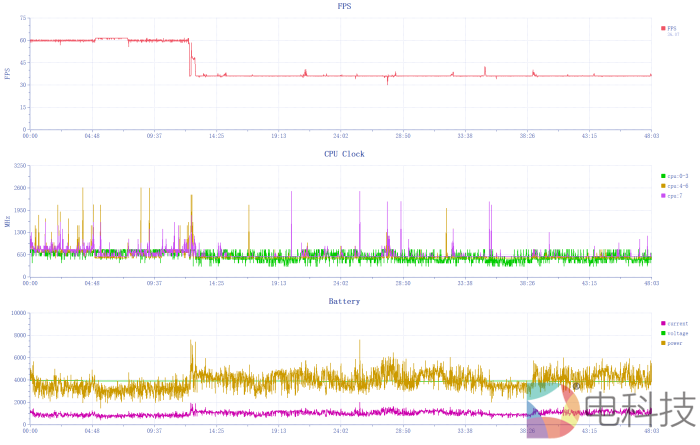
Task: Click the sharp drop in the FPS line
Action: point(191,57)
